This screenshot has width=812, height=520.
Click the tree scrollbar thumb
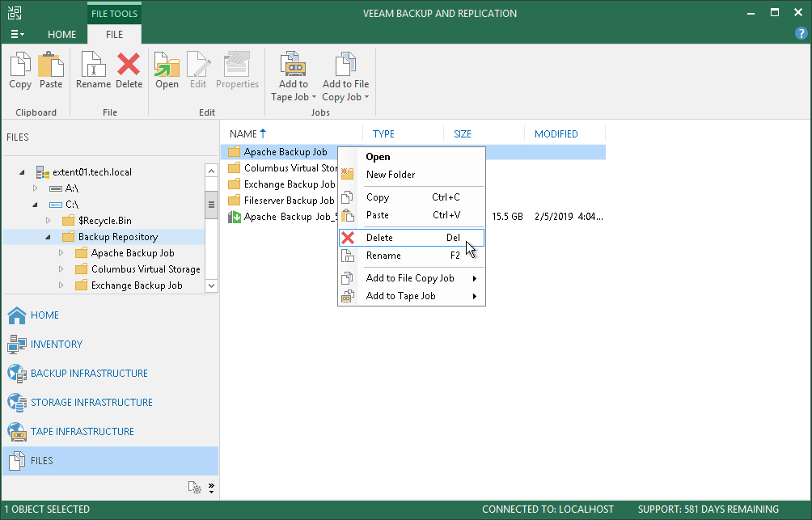tap(211, 204)
